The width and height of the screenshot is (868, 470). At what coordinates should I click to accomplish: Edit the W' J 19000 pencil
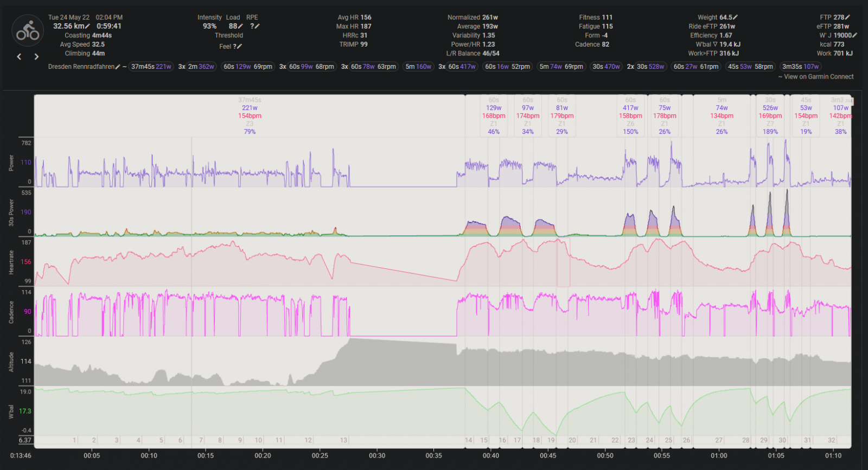click(x=854, y=35)
